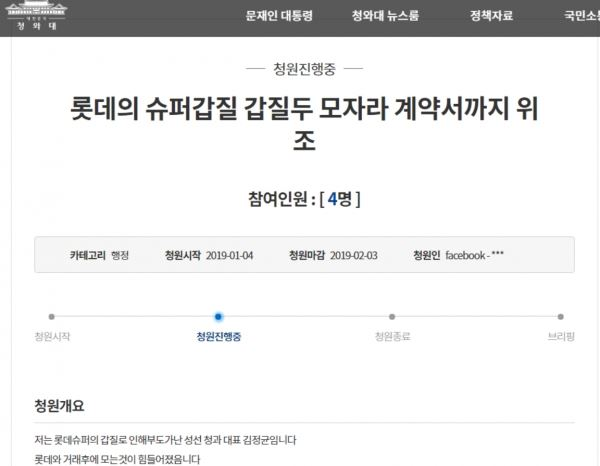This screenshot has width=600, height=466.
Task: Click the line starting 저는 롯데슈퍼의 갑질로
Action: [x=165, y=440]
